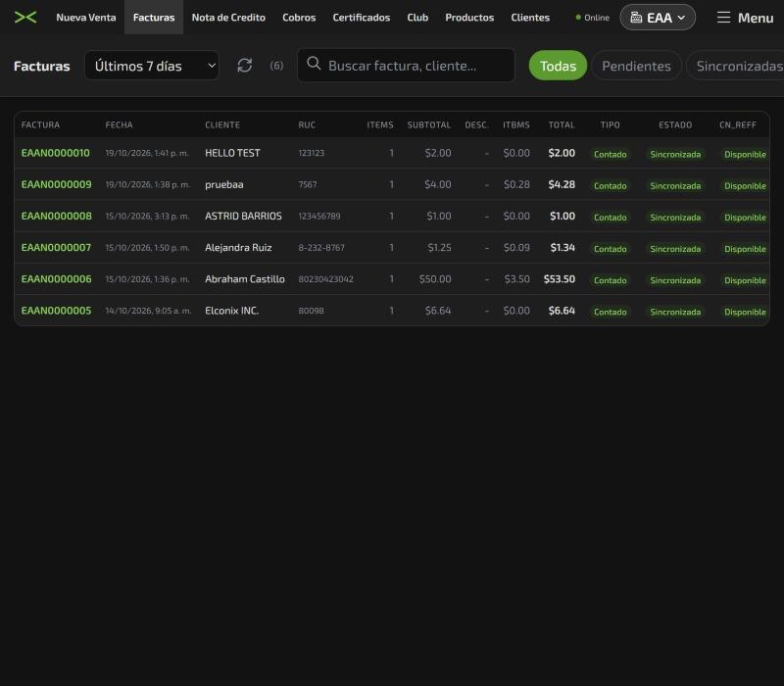Go to the Nueva Venta tab
The height and width of the screenshot is (686, 784).
point(86,18)
